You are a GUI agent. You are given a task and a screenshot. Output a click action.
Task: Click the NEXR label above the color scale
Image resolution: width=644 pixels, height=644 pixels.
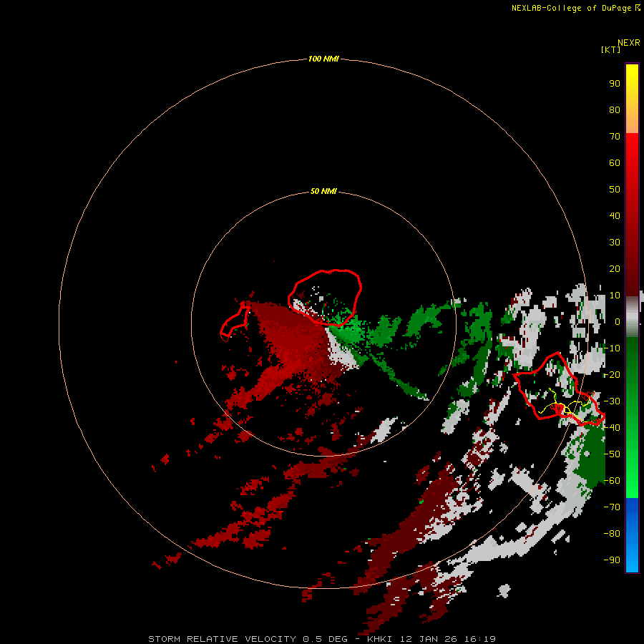pyautogui.click(x=628, y=43)
